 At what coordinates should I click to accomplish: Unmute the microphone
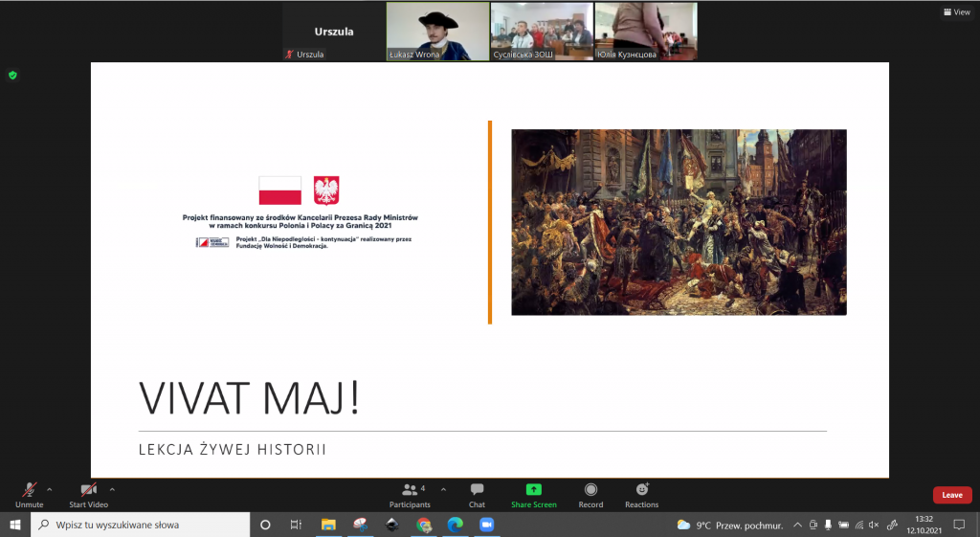point(29,494)
